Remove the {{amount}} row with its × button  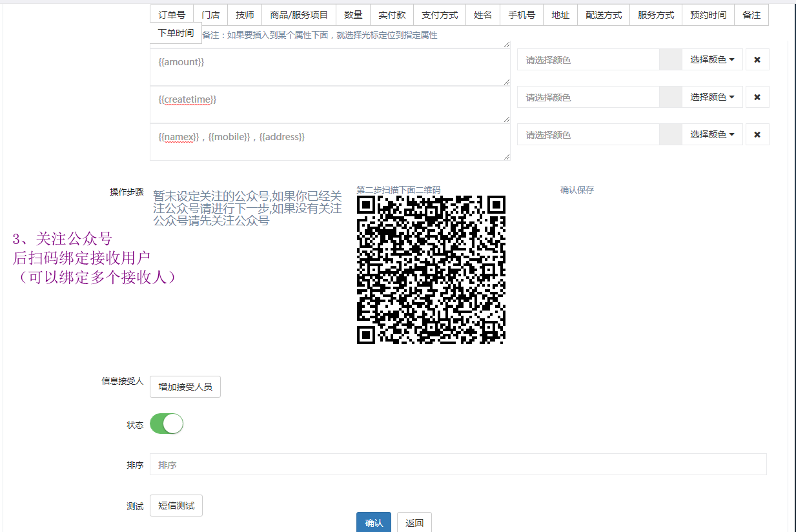757,59
